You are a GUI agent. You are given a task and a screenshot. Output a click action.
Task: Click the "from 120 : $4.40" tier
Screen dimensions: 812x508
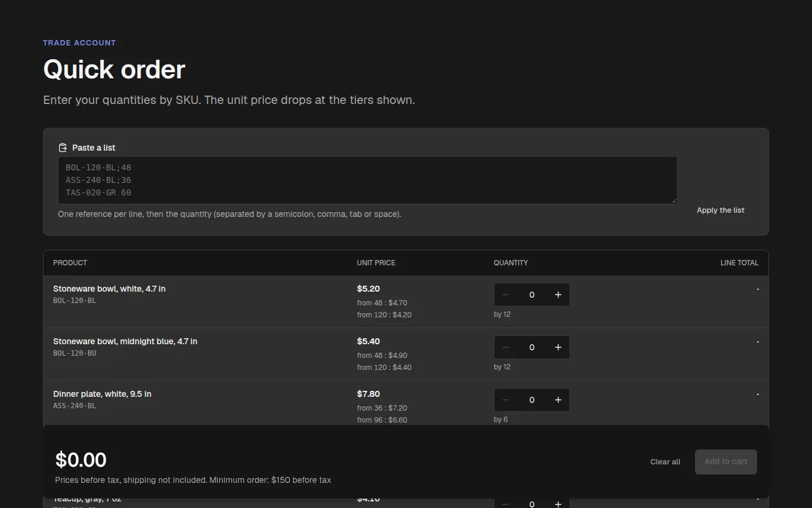coord(385,368)
